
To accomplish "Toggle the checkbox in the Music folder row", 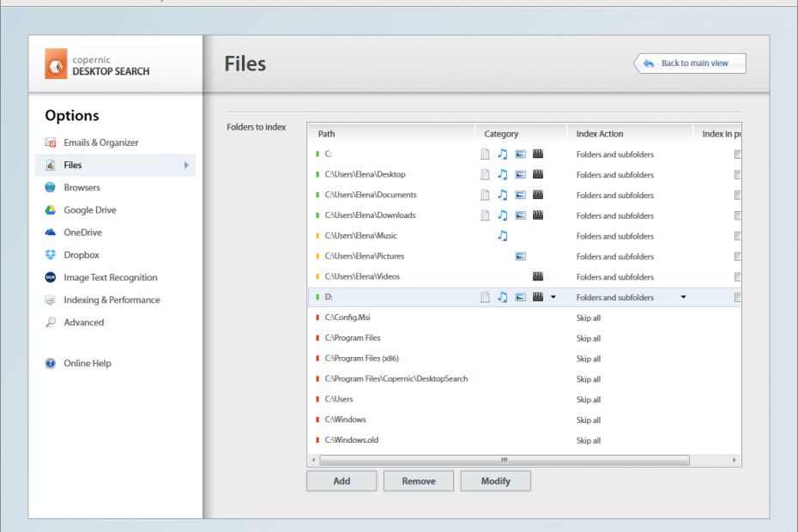I will click(x=737, y=236).
